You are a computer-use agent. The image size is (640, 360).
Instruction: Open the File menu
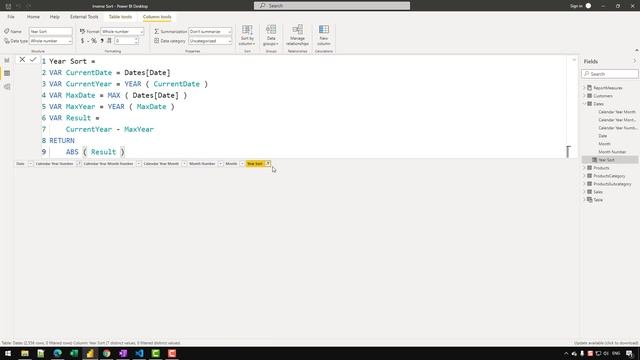[11, 17]
